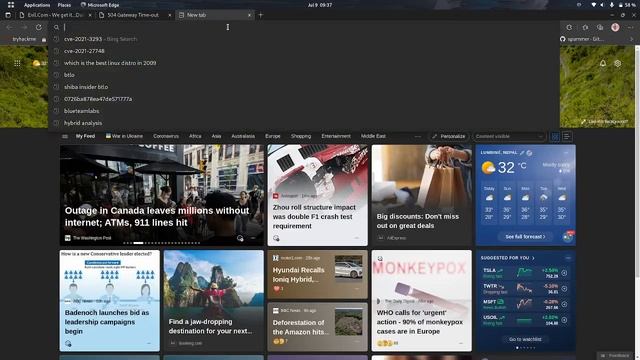
Task: Open the user profile avatar
Action: (x=615, y=27)
